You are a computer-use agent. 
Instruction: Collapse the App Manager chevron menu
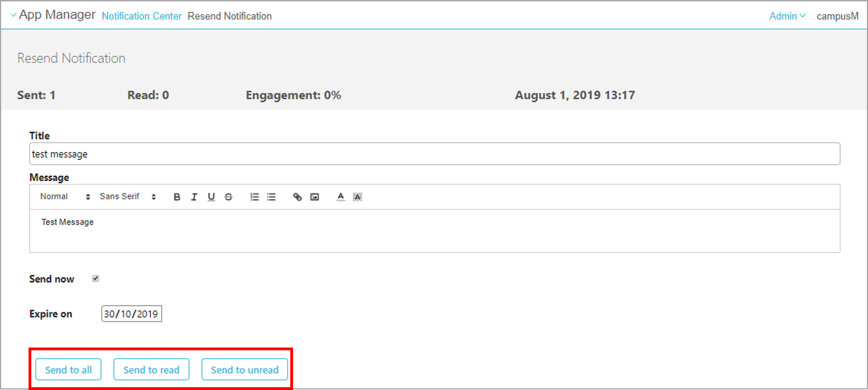pos(13,16)
